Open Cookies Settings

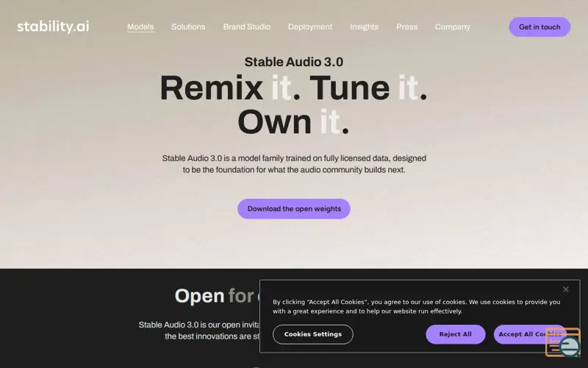pyautogui.click(x=313, y=334)
